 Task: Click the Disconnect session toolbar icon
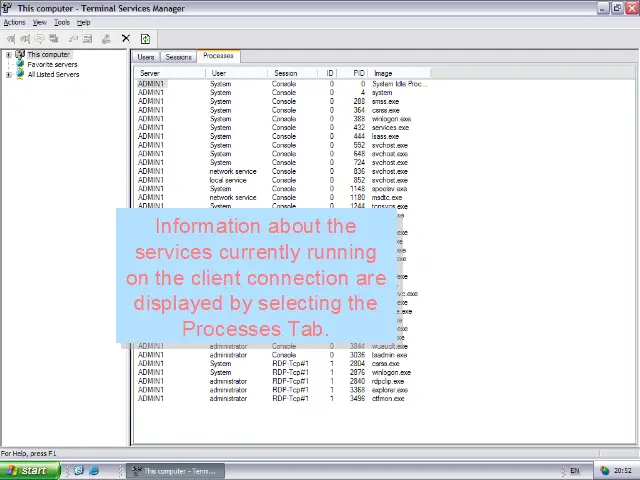point(25,39)
